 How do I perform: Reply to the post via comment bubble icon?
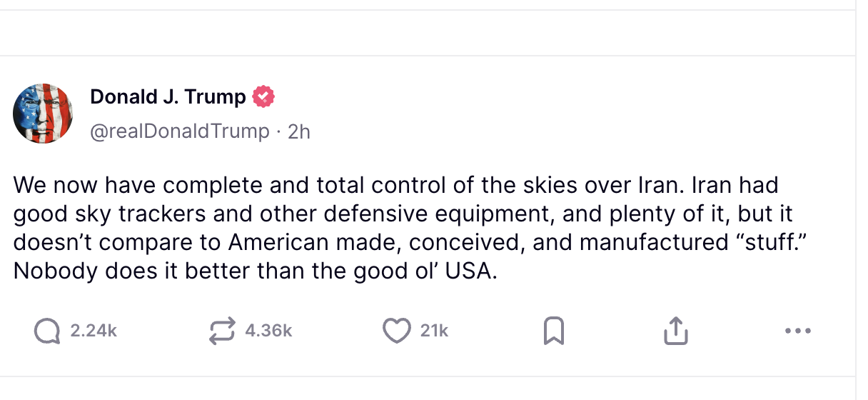click(x=48, y=331)
